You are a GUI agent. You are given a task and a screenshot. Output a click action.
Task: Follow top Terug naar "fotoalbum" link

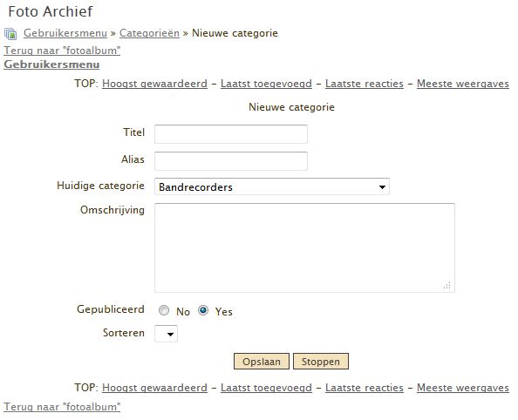62,51
